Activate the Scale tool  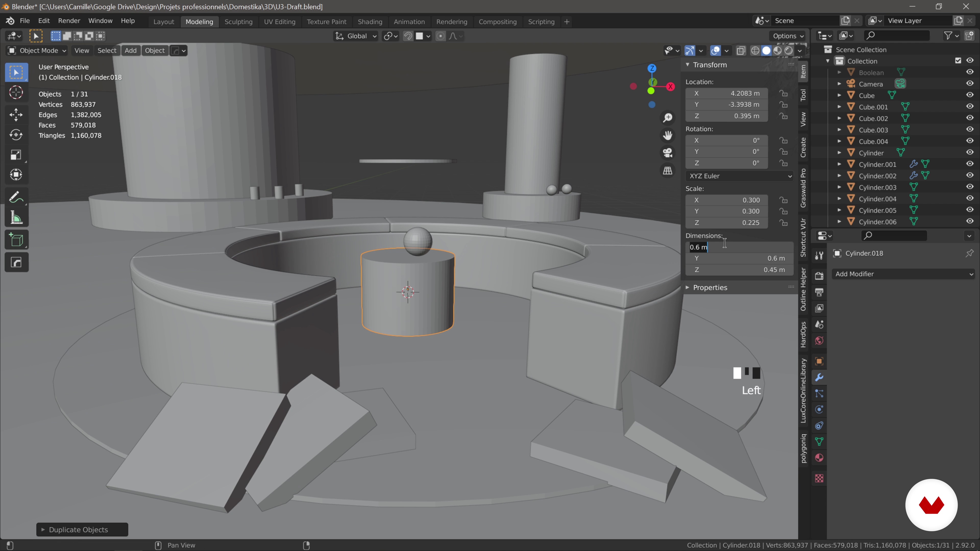coord(16,155)
